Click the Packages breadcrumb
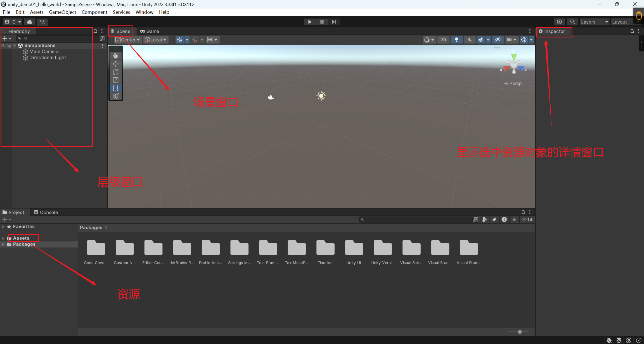The width and height of the screenshot is (644, 344). pos(91,227)
